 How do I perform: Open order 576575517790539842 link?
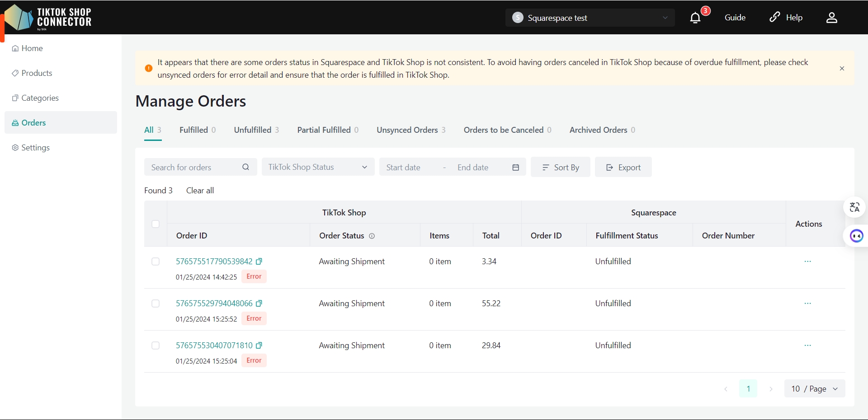click(214, 261)
